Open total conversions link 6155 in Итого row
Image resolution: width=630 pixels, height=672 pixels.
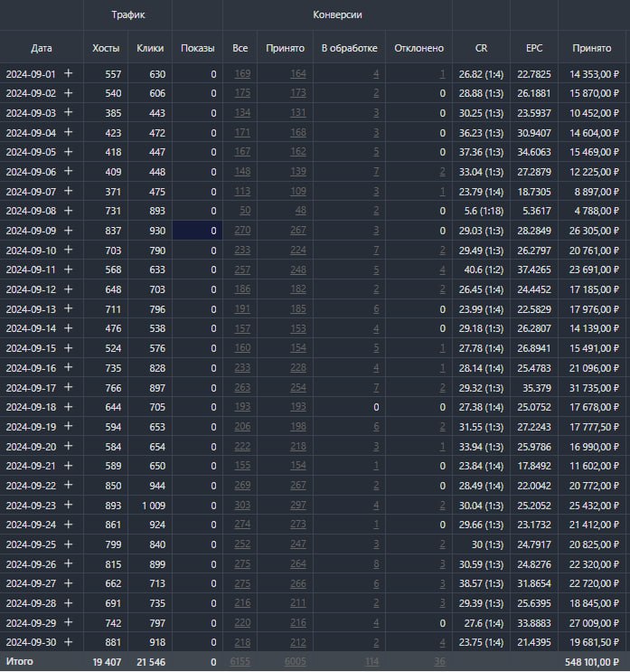(x=240, y=662)
